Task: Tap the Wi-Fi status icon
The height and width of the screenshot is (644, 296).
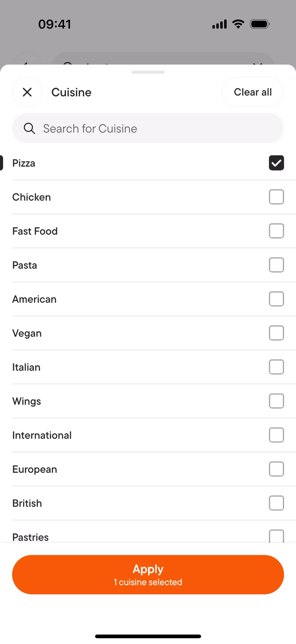Action: tap(238, 24)
